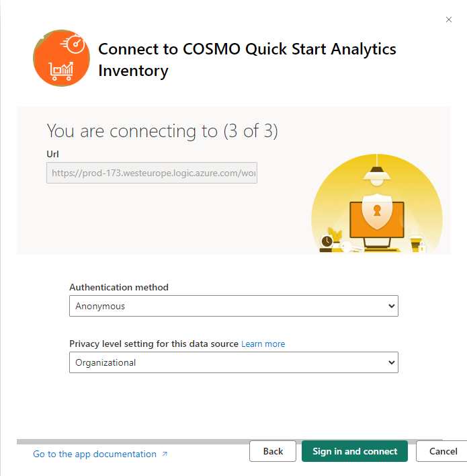The height and width of the screenshot is (476, 467).
Task: Click the Authentication method label
Action: click(119, 287)
